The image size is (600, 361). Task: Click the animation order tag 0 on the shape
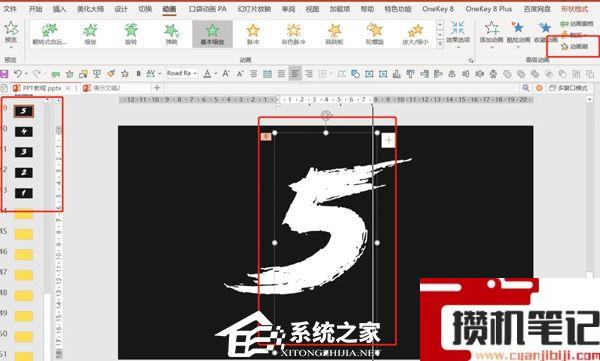[x=266, y=136]
